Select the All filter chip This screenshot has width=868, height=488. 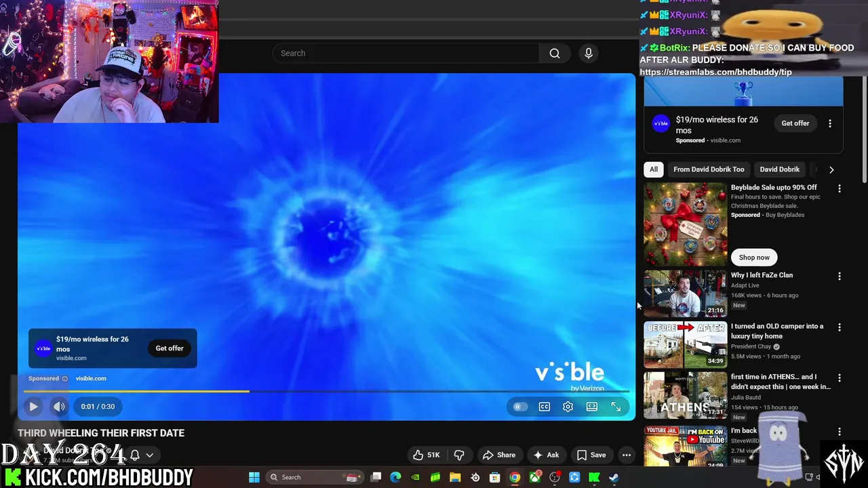click(x=654, y=169)
